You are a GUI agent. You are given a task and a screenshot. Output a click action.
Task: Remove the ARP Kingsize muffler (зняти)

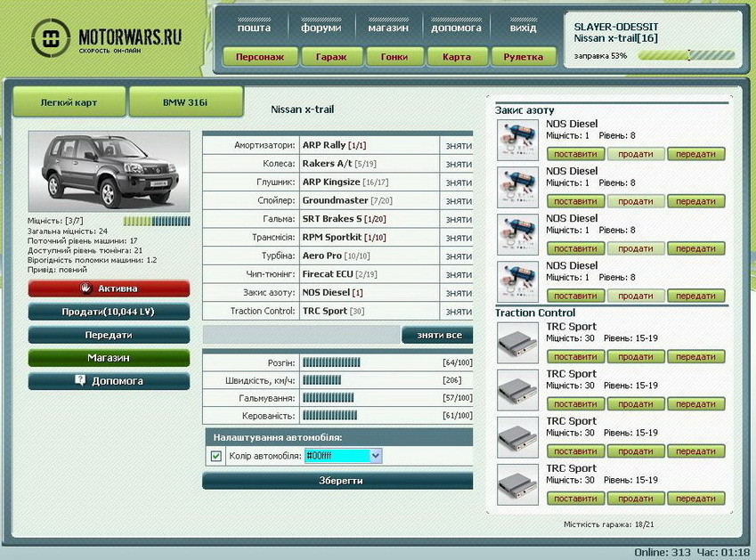459,183
